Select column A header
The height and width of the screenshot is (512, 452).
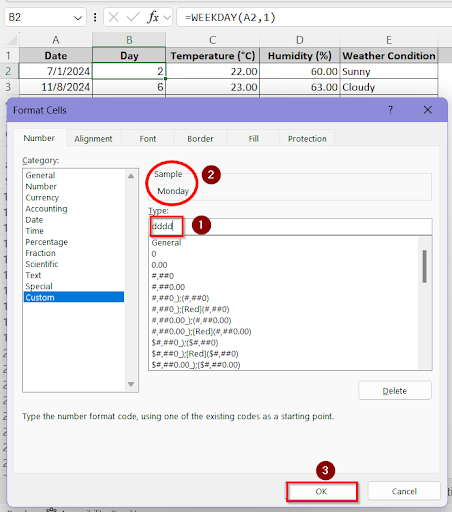[x=56, y=40]
